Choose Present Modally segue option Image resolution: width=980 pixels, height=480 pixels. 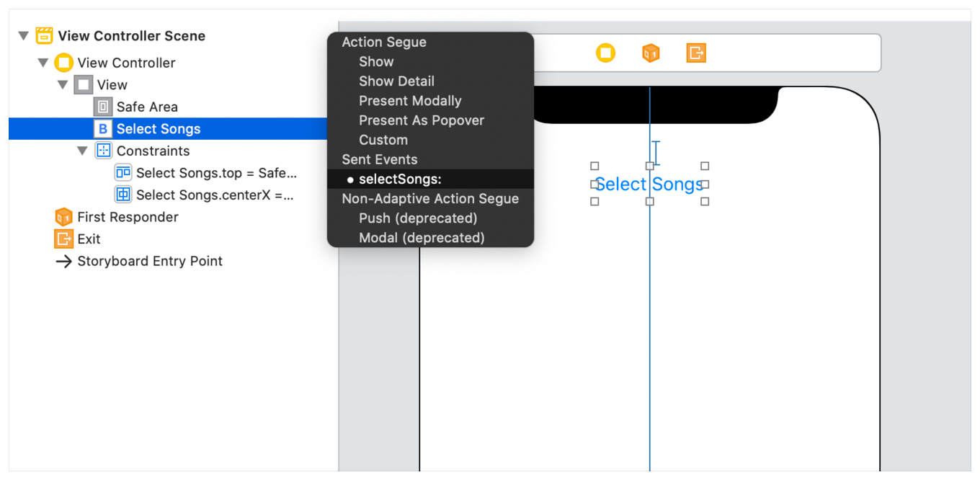[410, 101]
